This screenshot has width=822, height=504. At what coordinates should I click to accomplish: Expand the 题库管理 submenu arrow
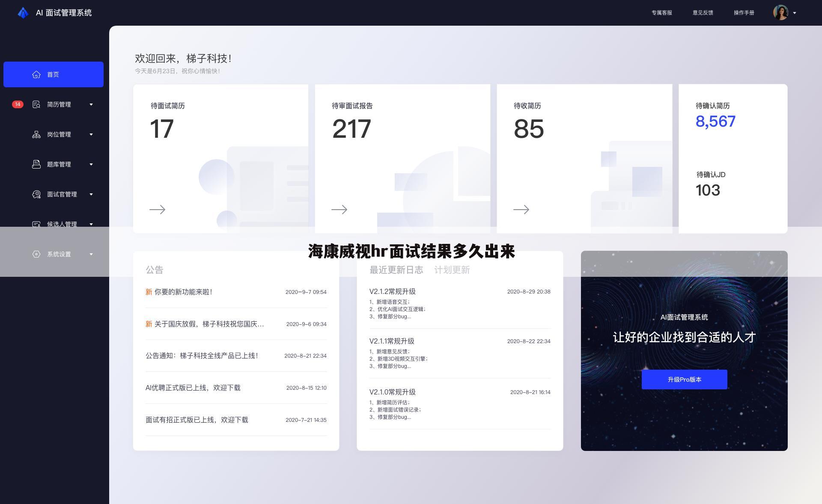91,164
